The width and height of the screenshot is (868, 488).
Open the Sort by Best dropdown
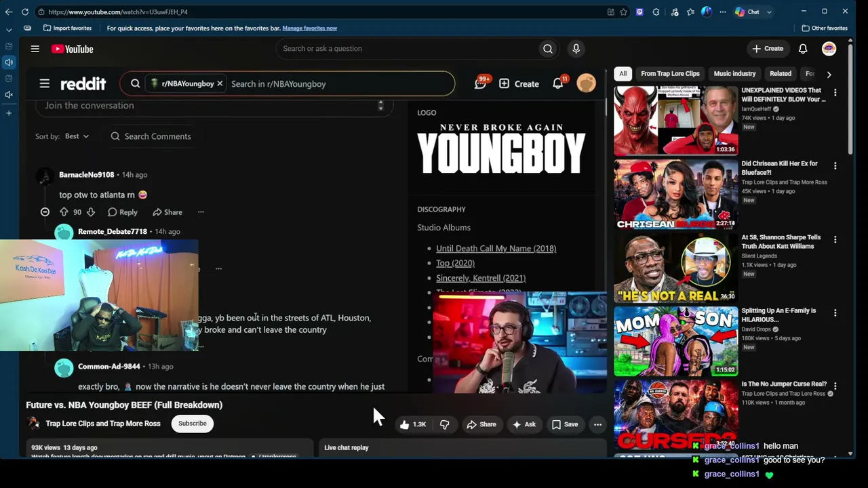[x=77, y=136]
